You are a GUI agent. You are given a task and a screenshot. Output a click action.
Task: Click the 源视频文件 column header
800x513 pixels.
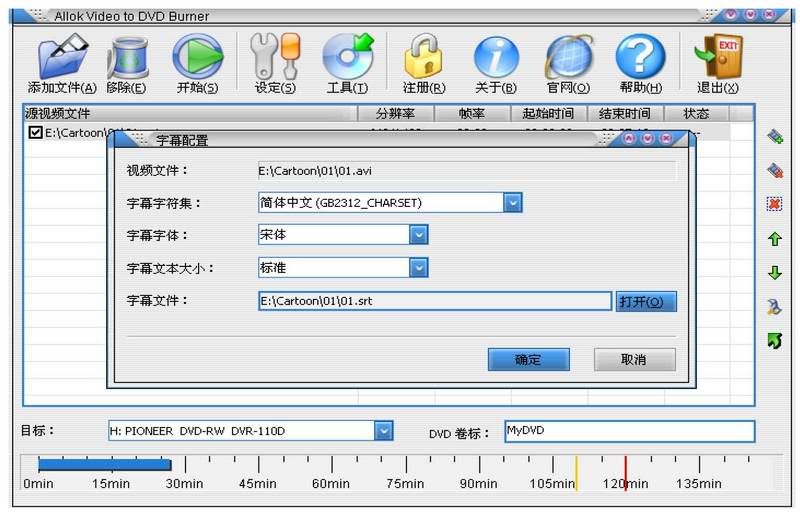click(190, 113)
